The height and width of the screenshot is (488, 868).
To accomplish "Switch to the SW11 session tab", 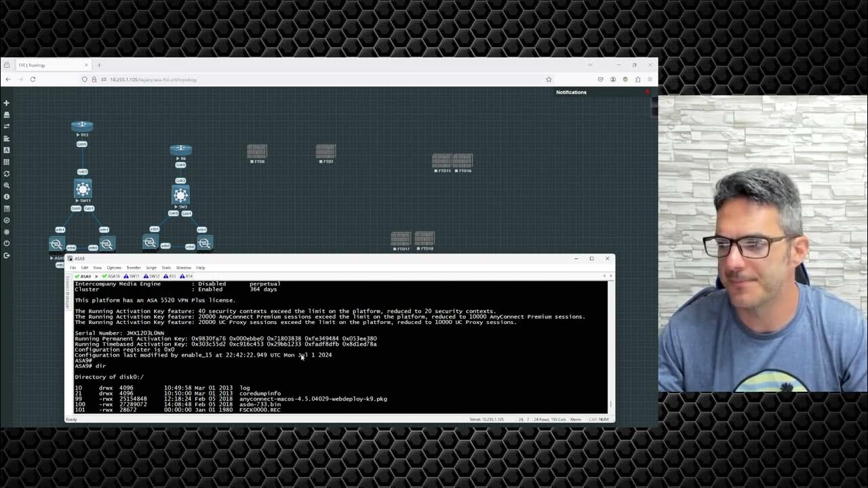I will coord(134,276).
